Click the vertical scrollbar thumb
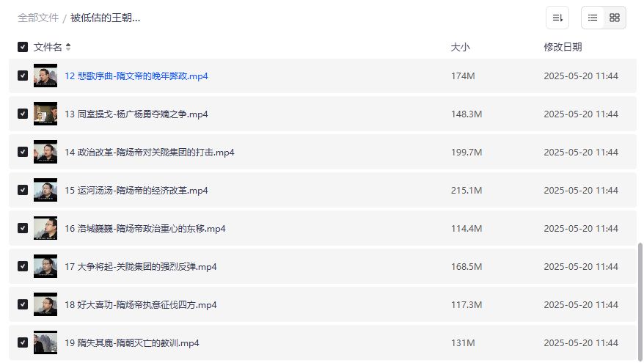Viewport: 644px width, 363px height. [640, 301]
